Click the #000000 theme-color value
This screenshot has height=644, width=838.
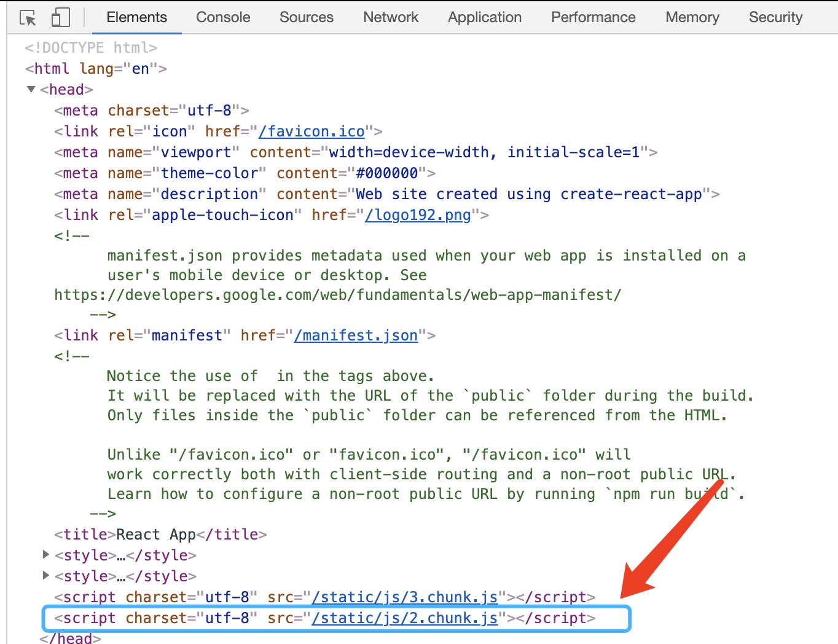pos(387,173)
